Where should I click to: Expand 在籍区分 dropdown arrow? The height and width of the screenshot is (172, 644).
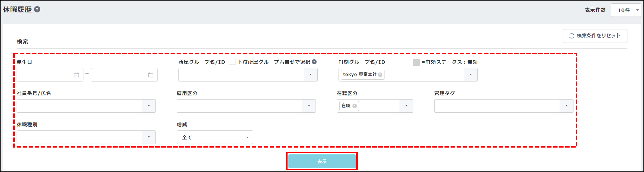406,106
